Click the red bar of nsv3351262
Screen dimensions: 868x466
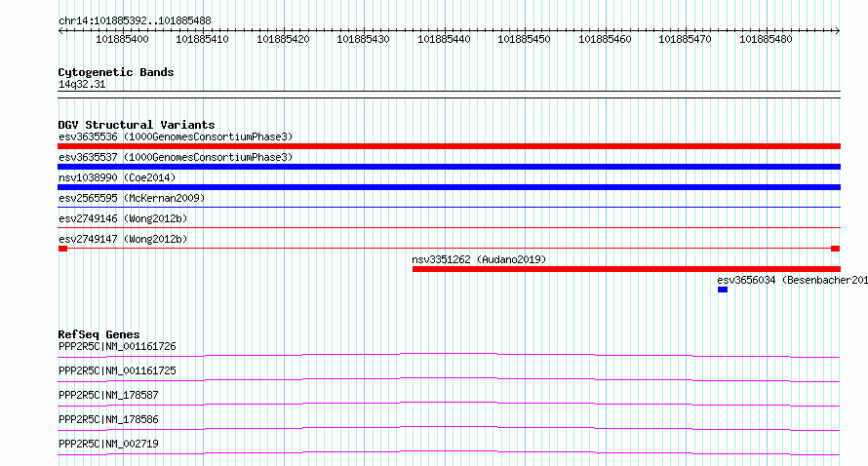click(627, 269)
